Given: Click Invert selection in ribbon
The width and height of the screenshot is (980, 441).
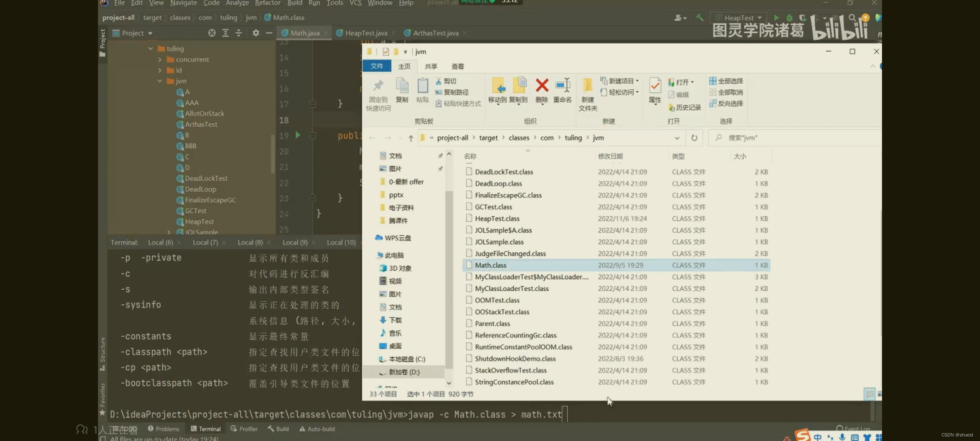Looking at the screenshot, I should click(726, 103).
